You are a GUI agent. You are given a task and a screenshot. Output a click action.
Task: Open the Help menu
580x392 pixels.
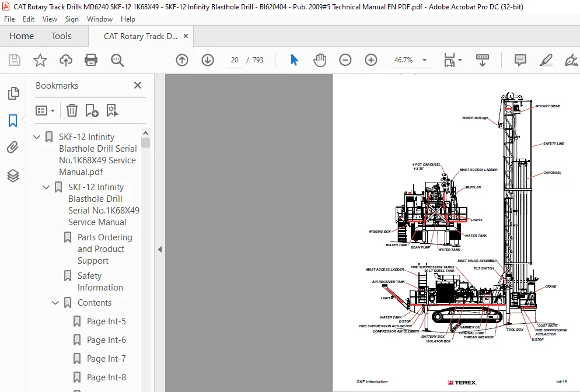pyautogui.click(x=128, y=19)
